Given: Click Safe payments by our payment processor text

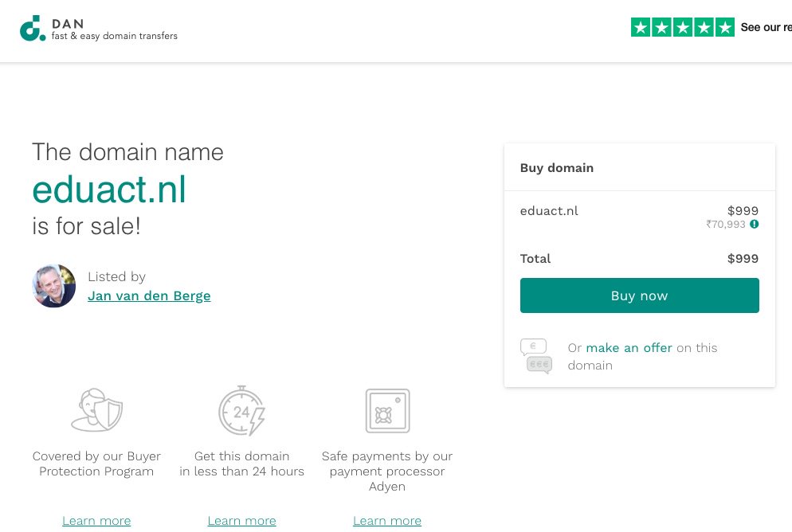Looking at the screenshot, I should (x=387, y=471).
